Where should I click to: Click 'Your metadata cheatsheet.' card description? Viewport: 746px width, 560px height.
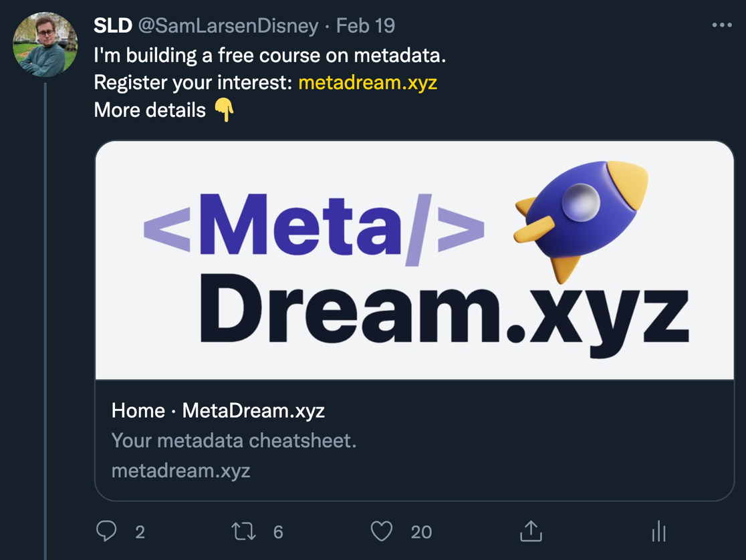point(234,440)
